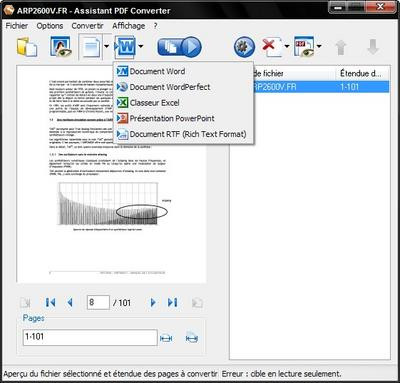Open the Options menu
The image size is (400, 383).
click(50, 26)
